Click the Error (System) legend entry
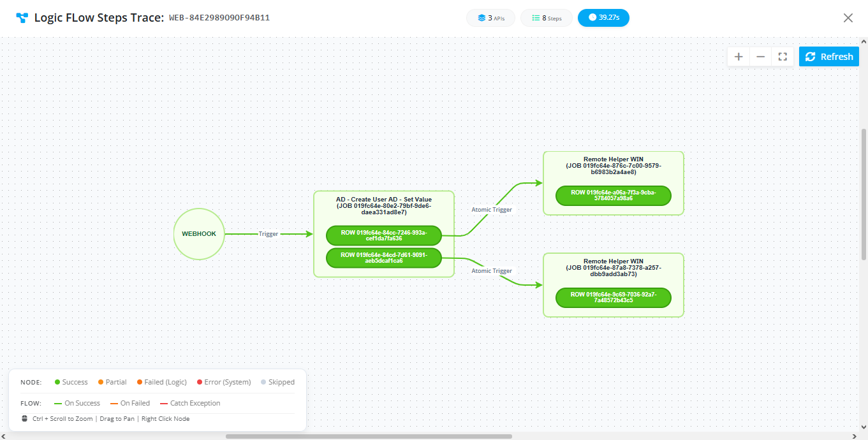 tap(224, 382)
